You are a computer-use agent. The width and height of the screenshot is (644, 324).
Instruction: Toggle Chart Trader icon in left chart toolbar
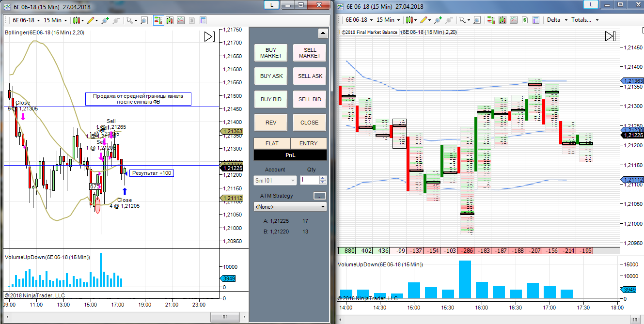pos(158,20)
